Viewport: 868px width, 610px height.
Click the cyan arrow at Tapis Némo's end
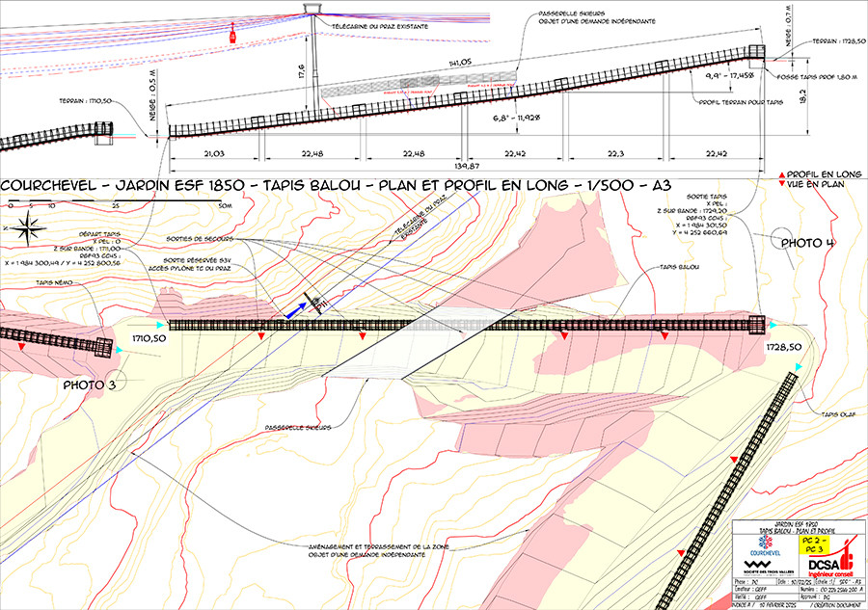coord(119,350)
